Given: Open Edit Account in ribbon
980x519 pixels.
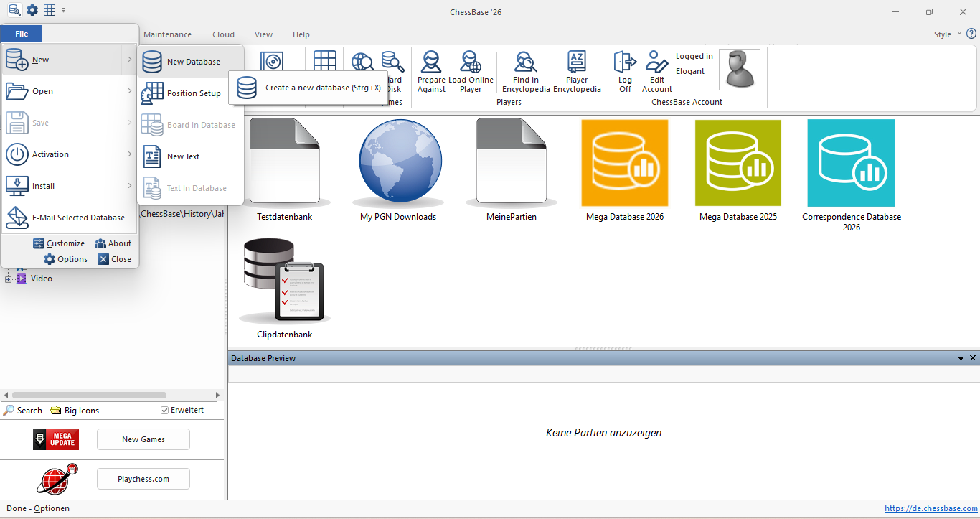Looking at the screenshot, I should point(656,63).
